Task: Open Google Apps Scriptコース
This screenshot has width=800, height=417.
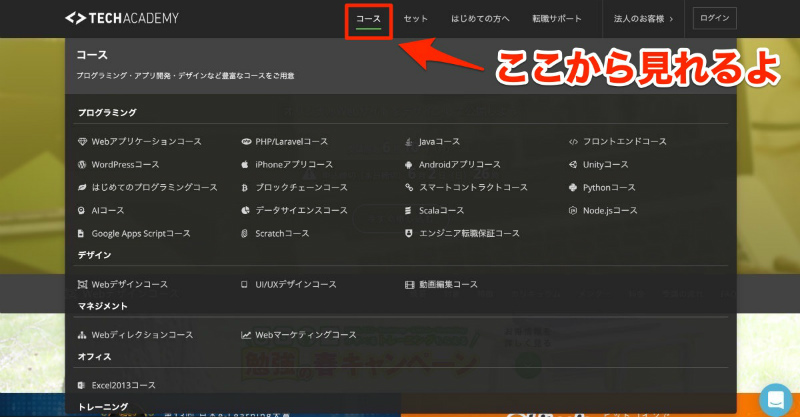Action: [141, 233]
